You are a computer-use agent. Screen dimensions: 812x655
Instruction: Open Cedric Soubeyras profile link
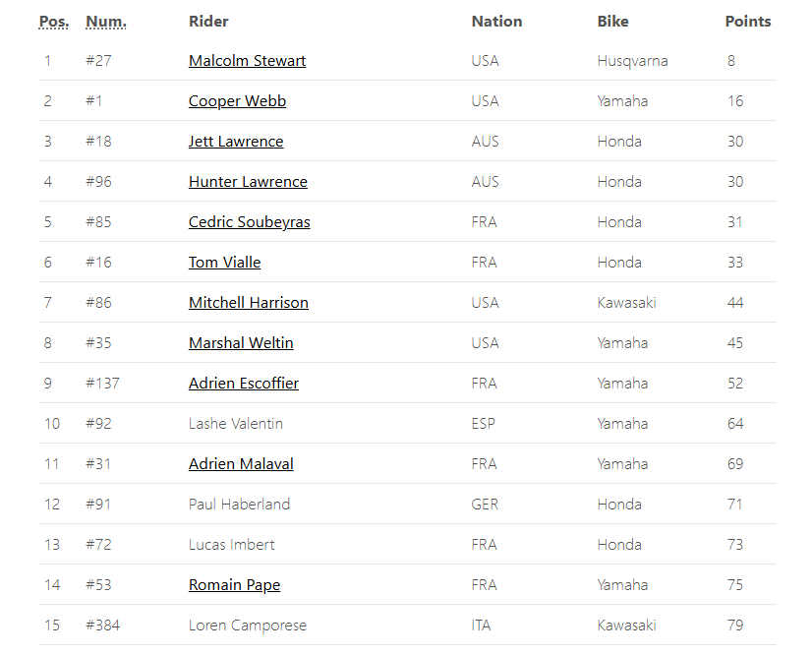tap(249, 222)
